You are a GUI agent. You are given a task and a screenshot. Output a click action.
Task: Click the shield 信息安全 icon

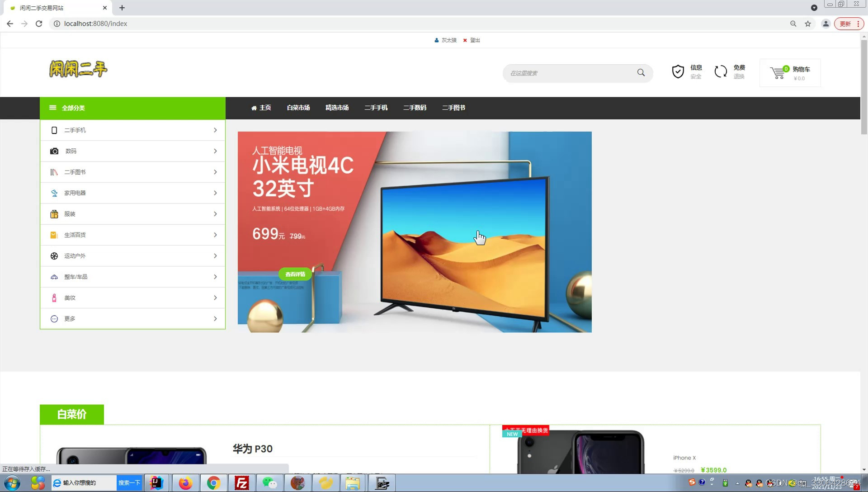point(678,71)
